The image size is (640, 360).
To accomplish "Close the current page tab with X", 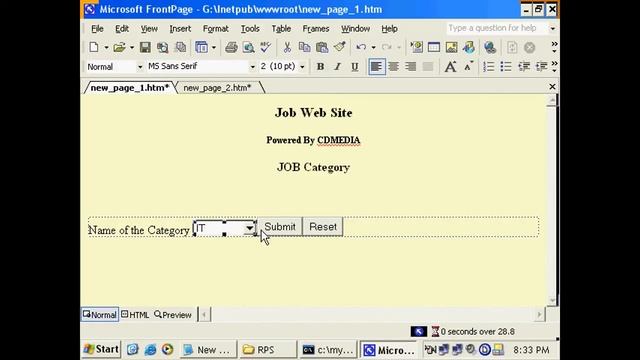I will pos(552,87).
